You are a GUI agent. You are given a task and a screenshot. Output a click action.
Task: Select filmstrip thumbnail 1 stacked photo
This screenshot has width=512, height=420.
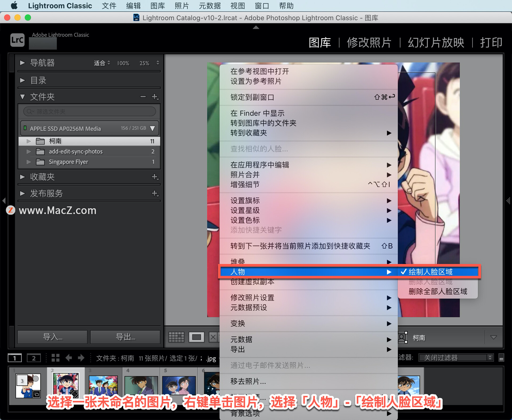tap(28, 386)
